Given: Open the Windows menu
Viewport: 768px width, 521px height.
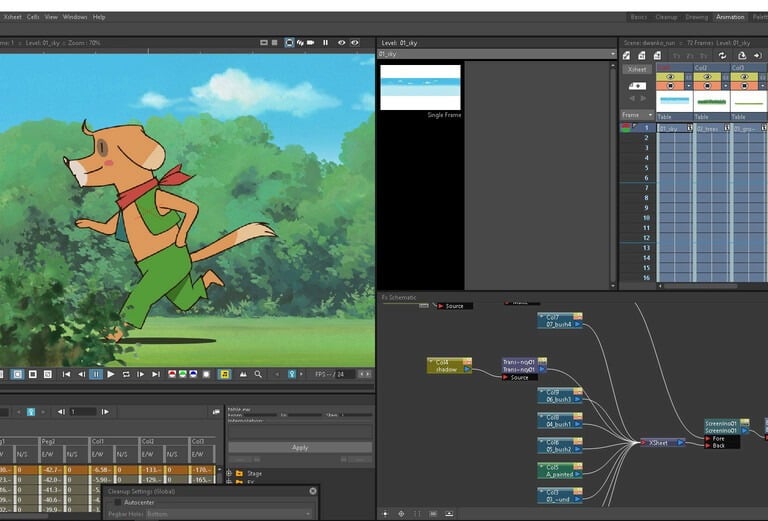Looking at the screenshot, I should tap(75, 17).
